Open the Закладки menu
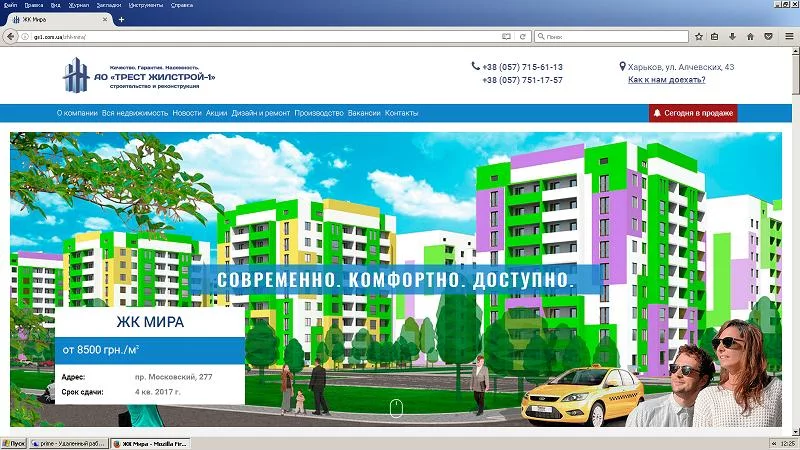Viewport: 800px width, 450px height. [109, 5]
